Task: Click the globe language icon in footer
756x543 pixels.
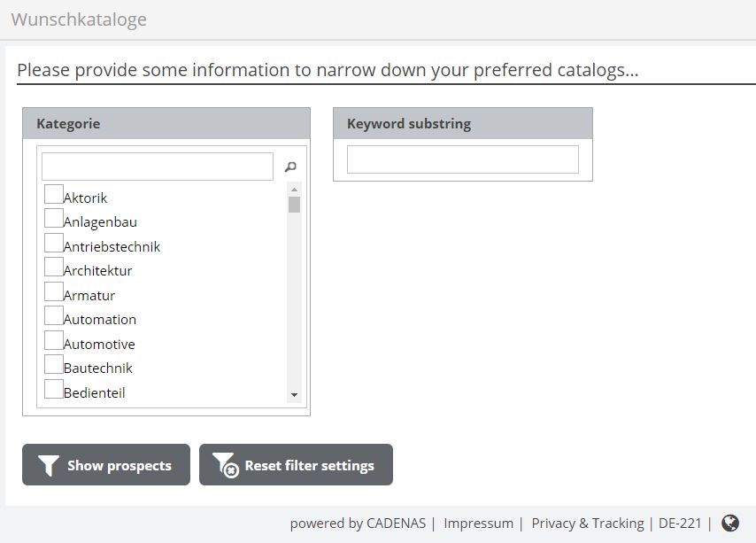Action: 730,523
